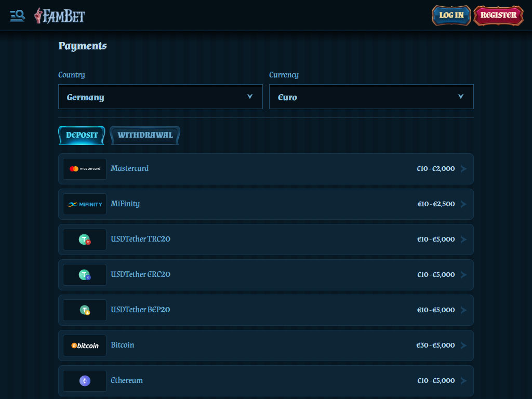The image size is (532, 399).
Task: Expand the Bitcoin row arrow
Action: [x=464, y=345]
